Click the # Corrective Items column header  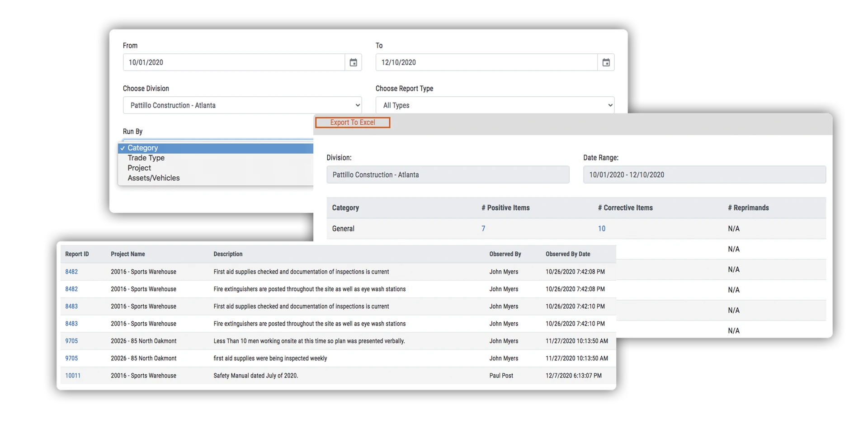pyautogui.click(x=625, y=208)
